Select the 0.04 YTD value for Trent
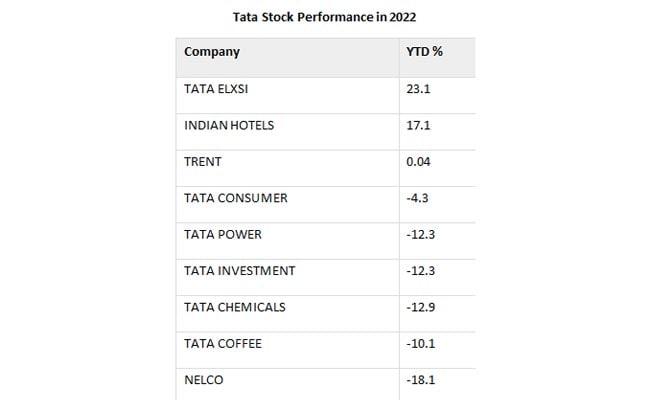The width and height of the screenshot is (650, 400). [419, 161]
